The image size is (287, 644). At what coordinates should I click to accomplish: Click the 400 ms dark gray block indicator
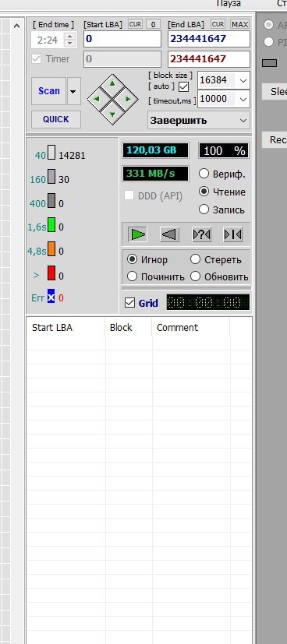(x=51, y=200)
